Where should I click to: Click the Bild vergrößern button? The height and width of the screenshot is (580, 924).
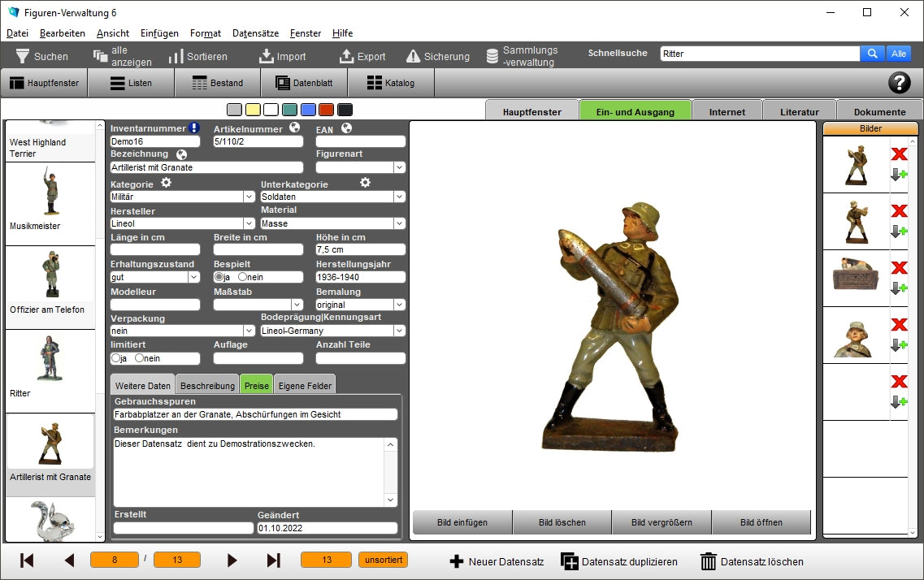pyautogui.click(x=661, y=522)
